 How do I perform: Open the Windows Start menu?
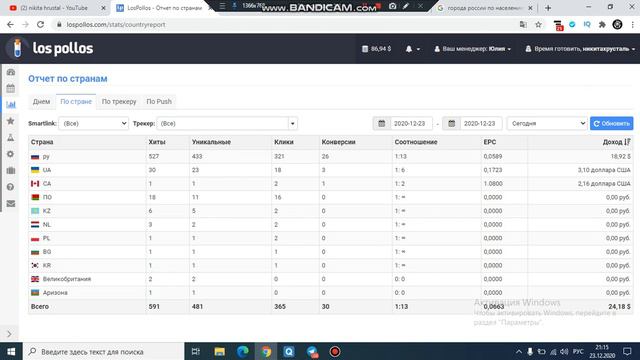pos(11,351)
